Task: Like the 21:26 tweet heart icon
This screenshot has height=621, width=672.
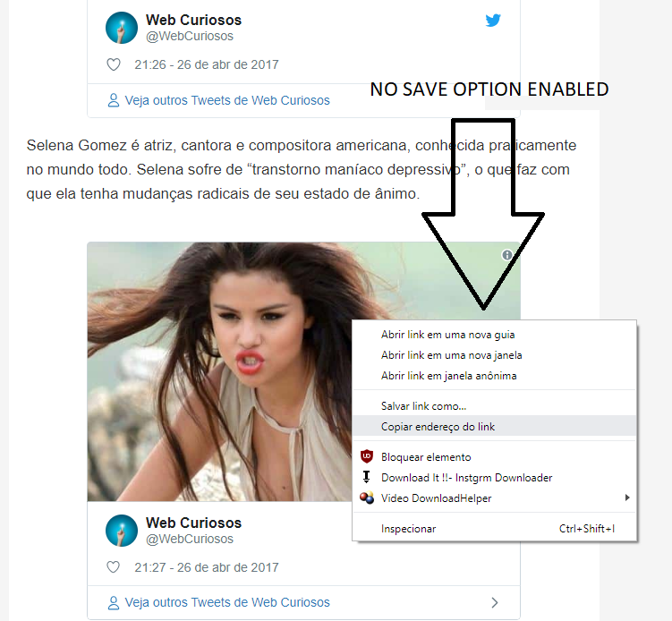Action: (x=113, y=64)
